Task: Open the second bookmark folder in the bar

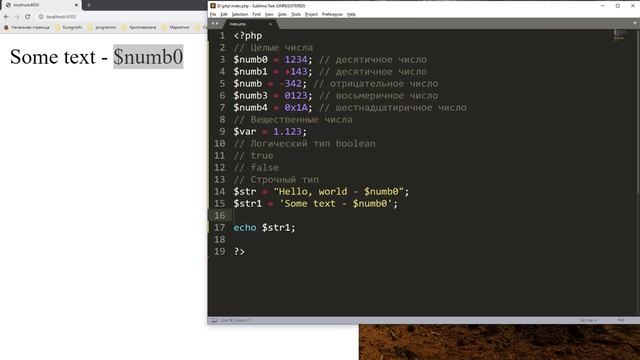Action: [x=69, y=27]
